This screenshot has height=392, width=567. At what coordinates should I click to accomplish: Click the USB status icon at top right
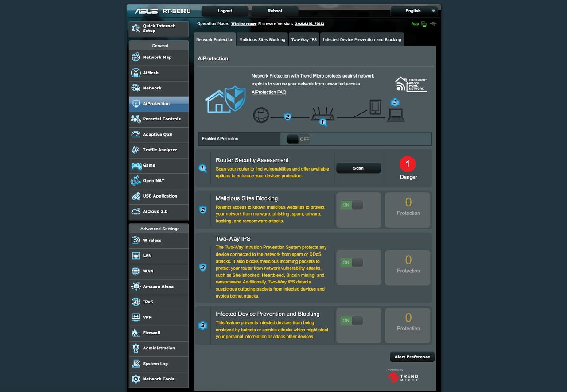click(433, 24)
